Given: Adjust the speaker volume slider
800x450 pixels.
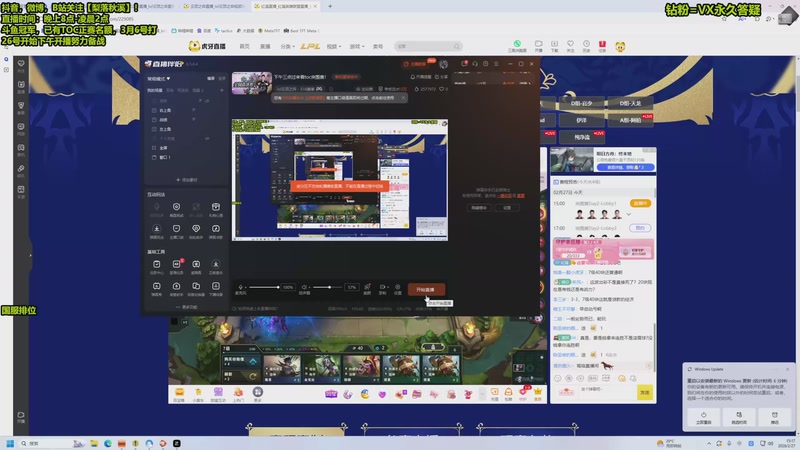Looking at the screenshot, I should 328,287.
